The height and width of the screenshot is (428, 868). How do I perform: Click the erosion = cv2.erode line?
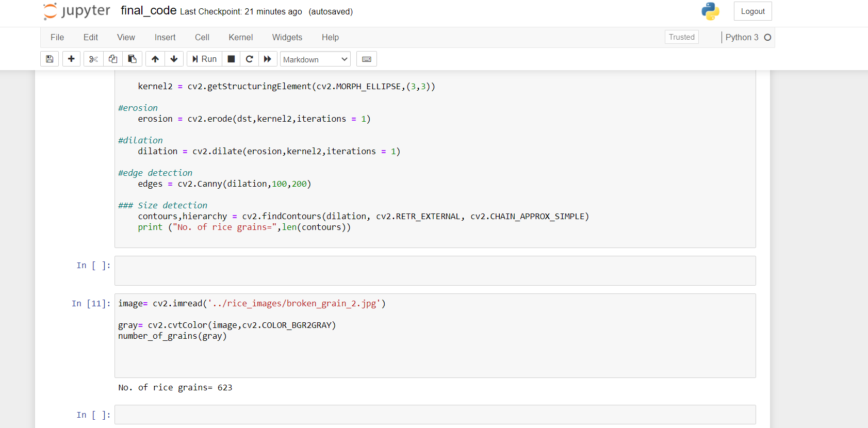[x=254, y=119]
